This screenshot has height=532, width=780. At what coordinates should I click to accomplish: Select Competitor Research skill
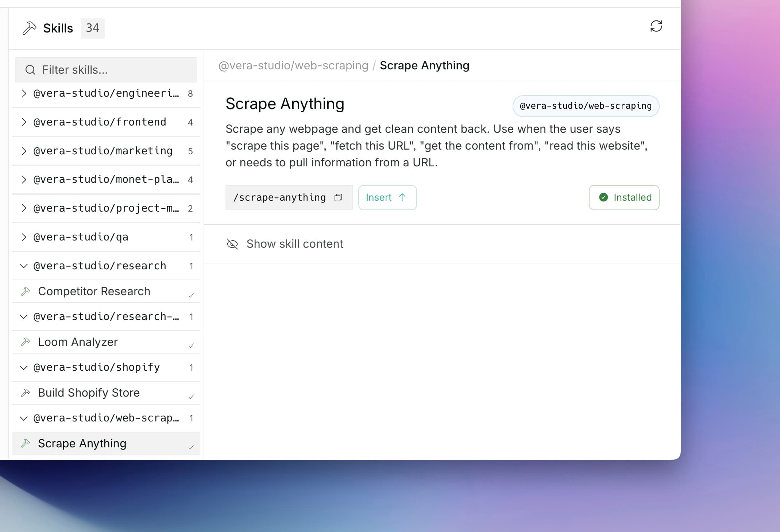click(94, 291)
